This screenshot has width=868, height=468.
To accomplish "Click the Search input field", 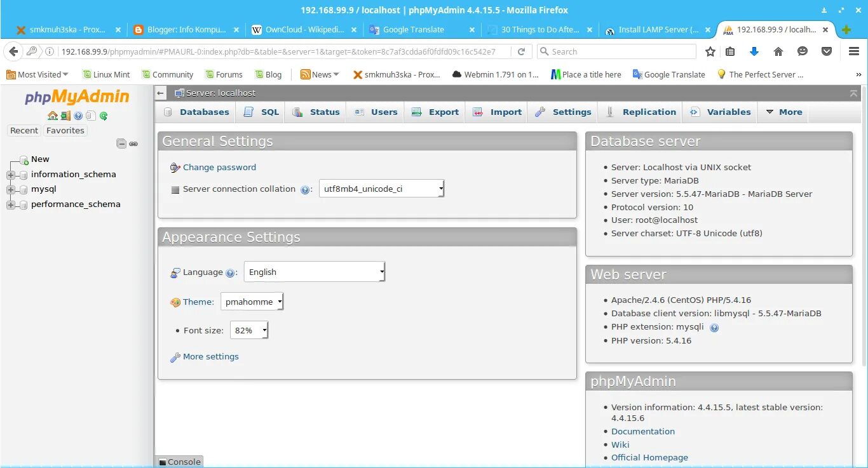I will point(616,51).
